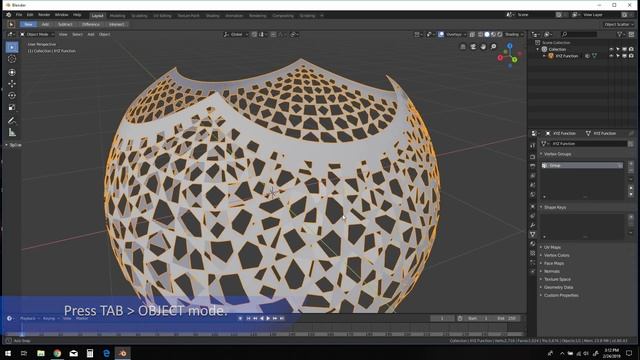Switch to the Sculpting workspace tab
The width and height of the screenshot is (640, 360).
(139, 16)
